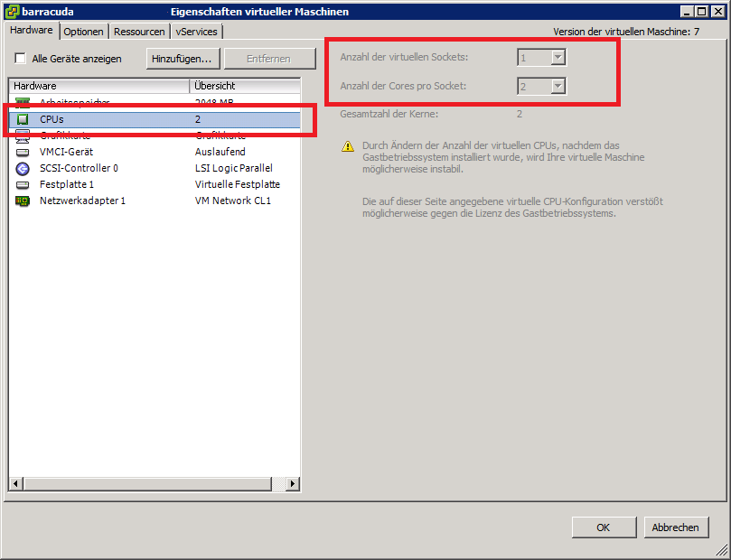
Task: Open the virtuellen Sockets dropdown
Action: pos(558,58)
